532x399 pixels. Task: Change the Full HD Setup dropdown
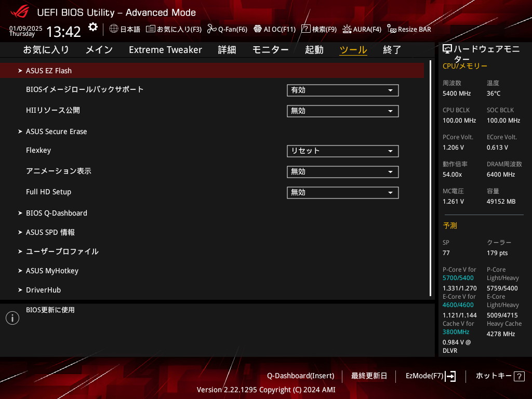click(342, 193)
